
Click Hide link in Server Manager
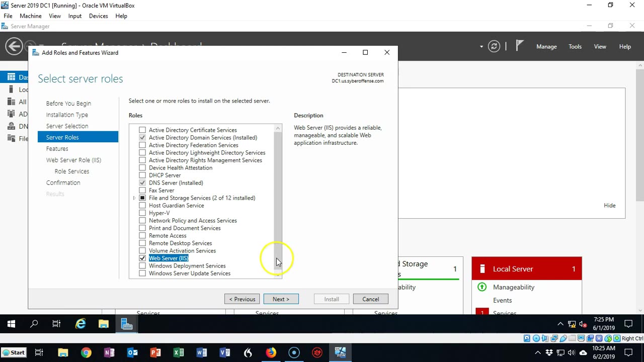click(610, 206)
